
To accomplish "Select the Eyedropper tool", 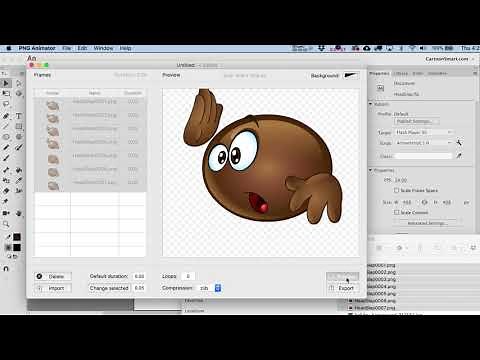I will coord(19,180).
